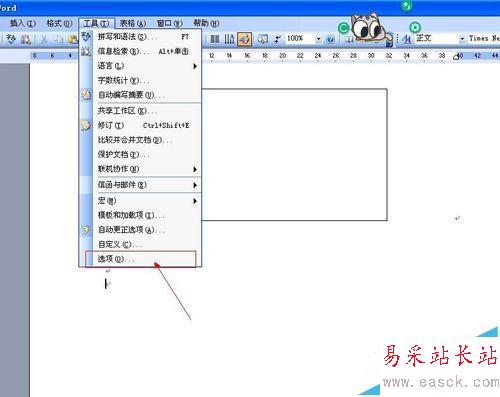This screenshot has height=397, width=500.
Task: Toggle the highlighted Drawing toolbar icon
Action: pyautogui.click(x=244, y=39)
